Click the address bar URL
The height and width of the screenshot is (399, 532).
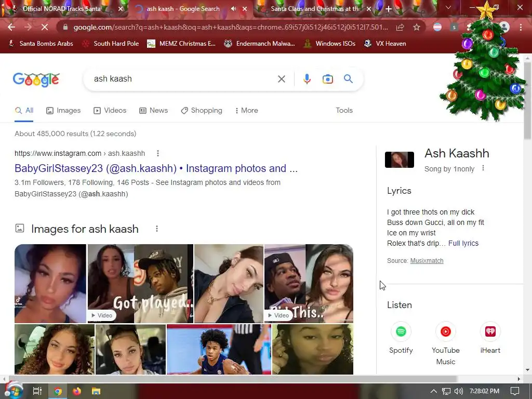click(x=231, y=27)
